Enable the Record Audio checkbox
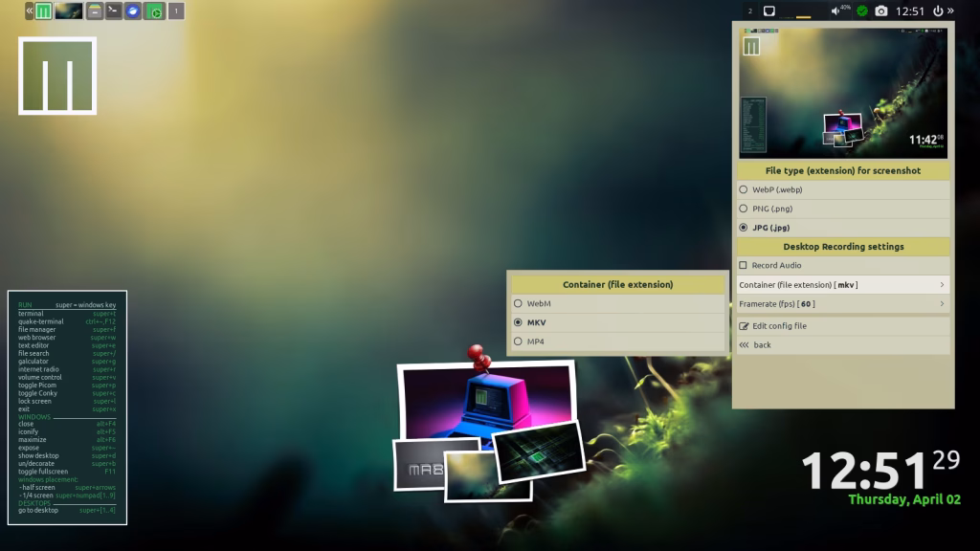This screenshot has height=551, width=980. pyautogui.click(x=744, y=266)
